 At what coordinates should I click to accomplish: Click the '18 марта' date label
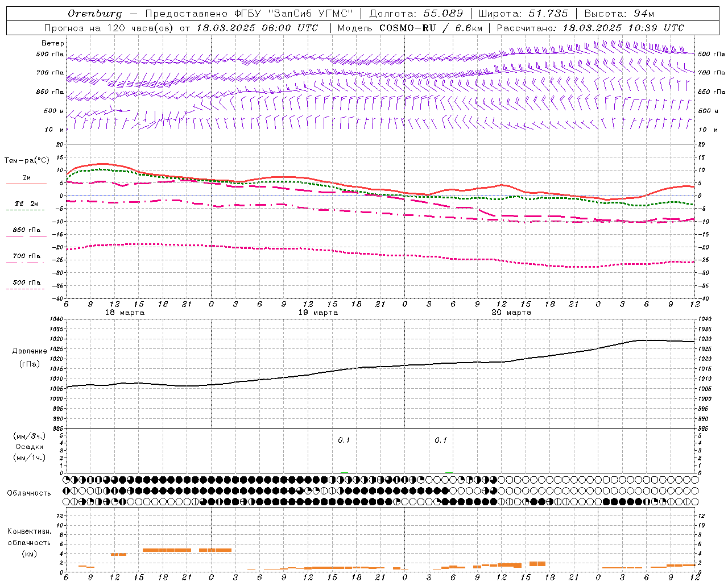(x=125, y=313)
